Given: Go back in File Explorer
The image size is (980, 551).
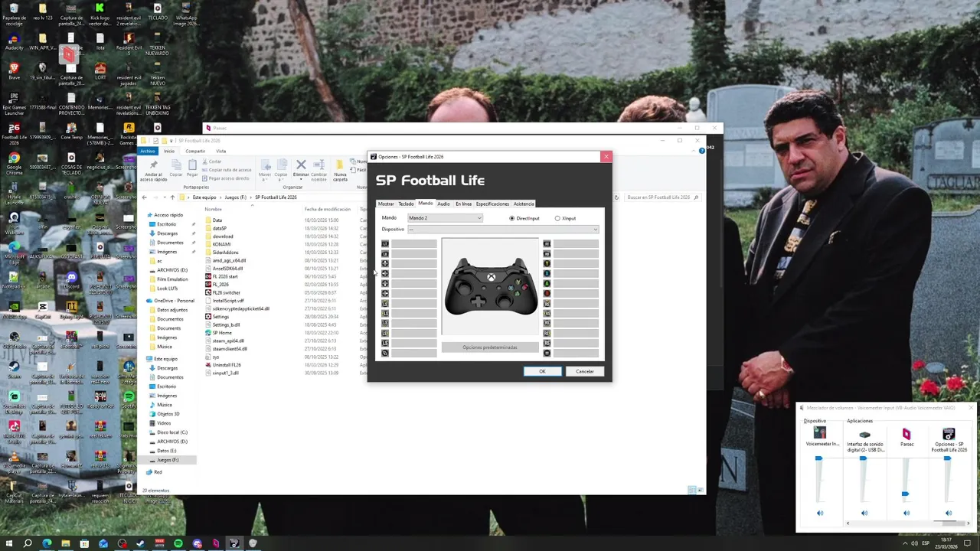Looking at the screenshot, I should [x=144, y=197].
